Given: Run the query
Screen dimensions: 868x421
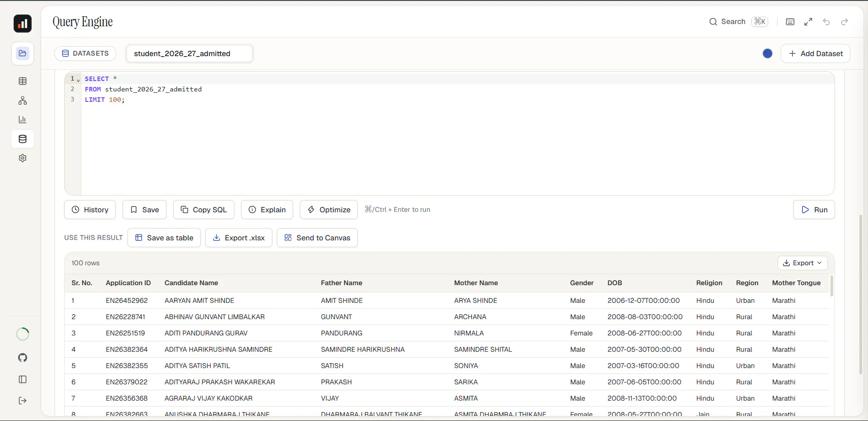Looking at the screenshot, I should pos(814,210).
